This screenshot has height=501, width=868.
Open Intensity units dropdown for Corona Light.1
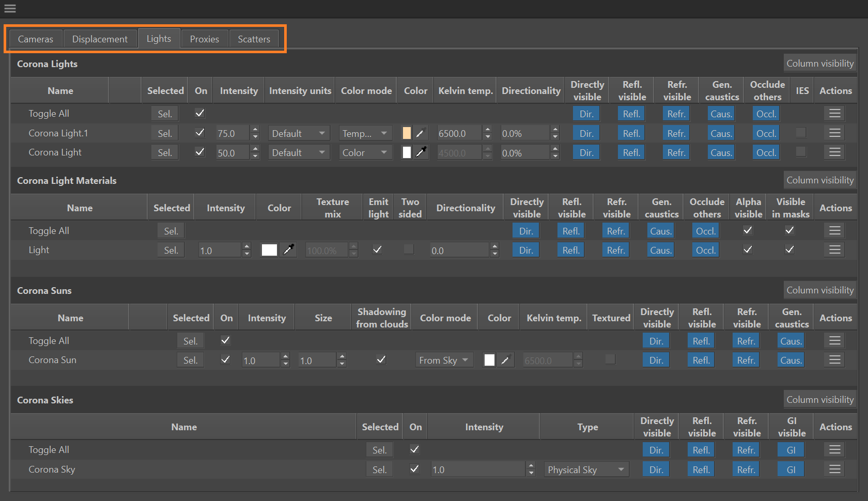click(x=299, y=133)
